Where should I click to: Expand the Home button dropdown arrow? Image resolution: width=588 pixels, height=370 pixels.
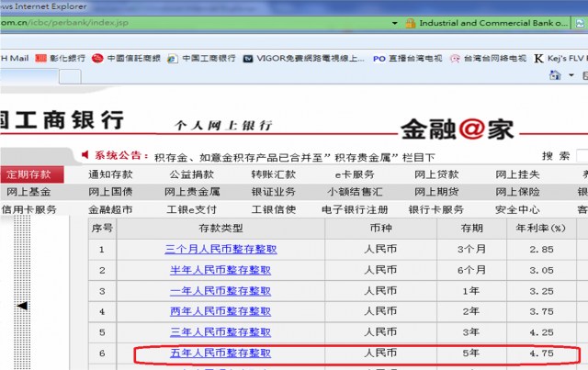571,75
